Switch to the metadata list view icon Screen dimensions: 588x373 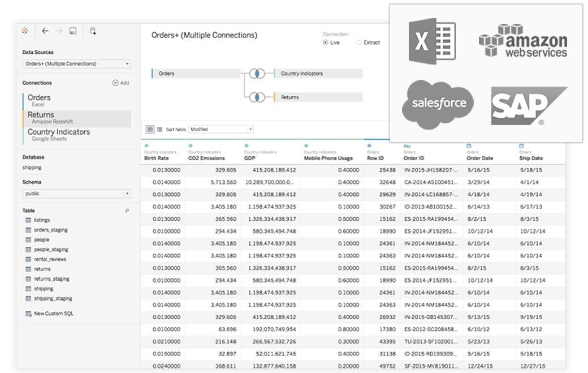pos(160,130)
